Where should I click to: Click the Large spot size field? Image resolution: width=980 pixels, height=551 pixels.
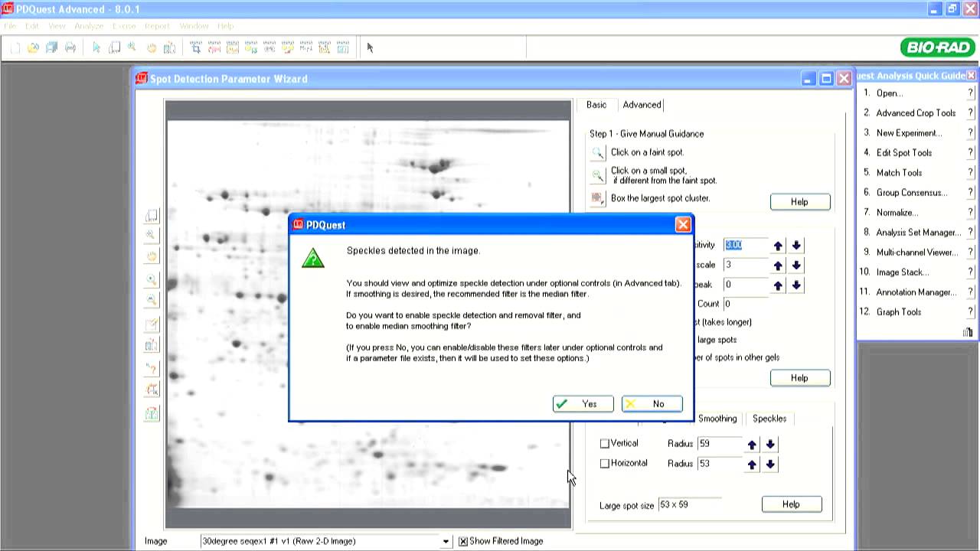point(689,504)
